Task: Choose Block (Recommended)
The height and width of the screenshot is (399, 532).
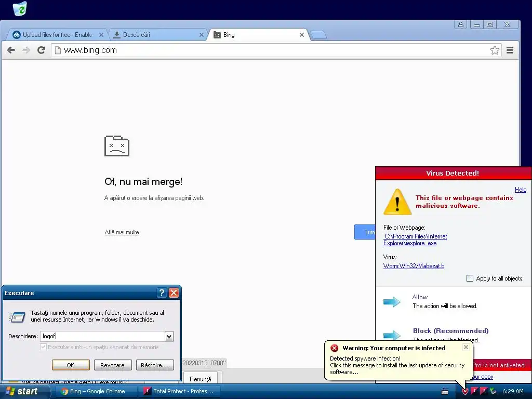Action: coord(450,331)
